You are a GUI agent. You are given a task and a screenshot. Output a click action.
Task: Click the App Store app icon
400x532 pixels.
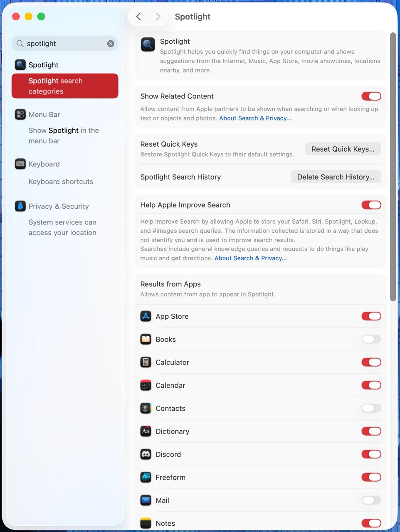point(146,316)
